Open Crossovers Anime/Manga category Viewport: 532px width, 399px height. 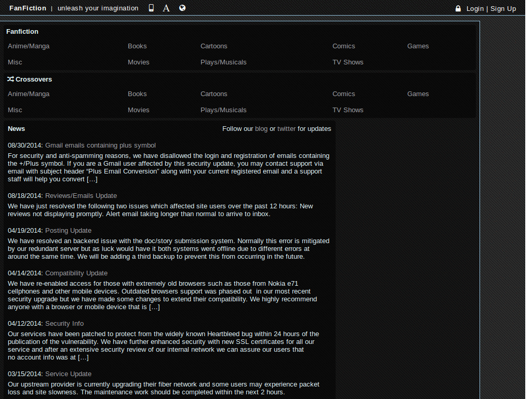[x=29, y=94]
